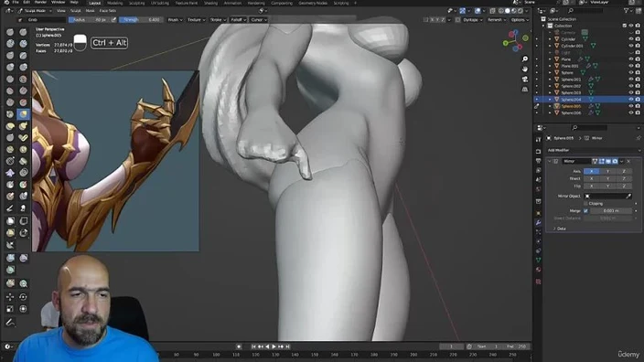Viewport: 644px width, 362px height.
Task: Open the Tool properties tab icon
Action: coord(538,140)
